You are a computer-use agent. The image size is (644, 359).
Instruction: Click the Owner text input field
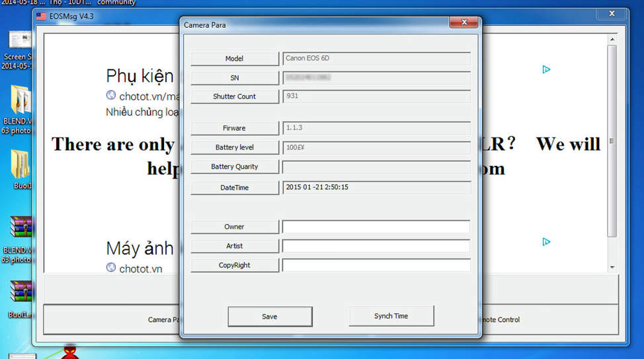(376, 227)
